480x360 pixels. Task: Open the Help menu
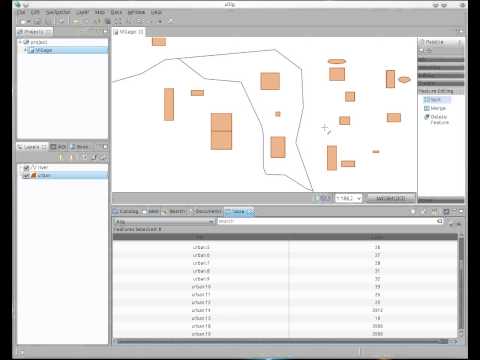pyautogui.click(x=156, y=12)
